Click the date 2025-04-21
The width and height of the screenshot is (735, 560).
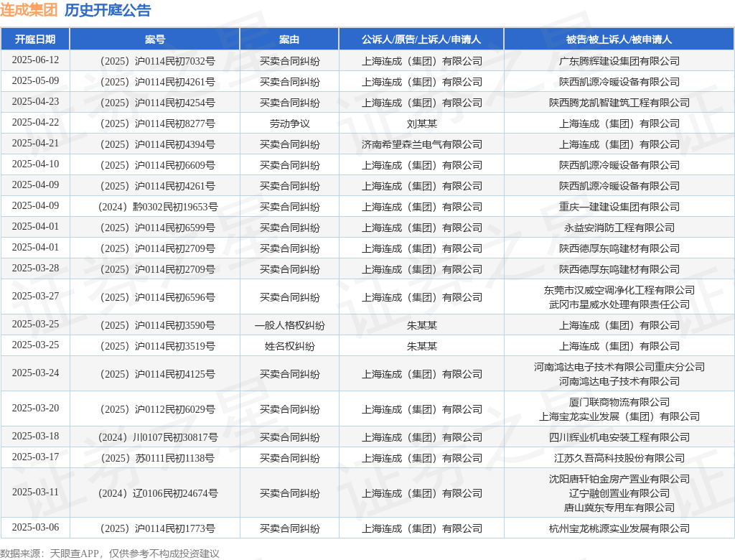click(x=35, y=143)
